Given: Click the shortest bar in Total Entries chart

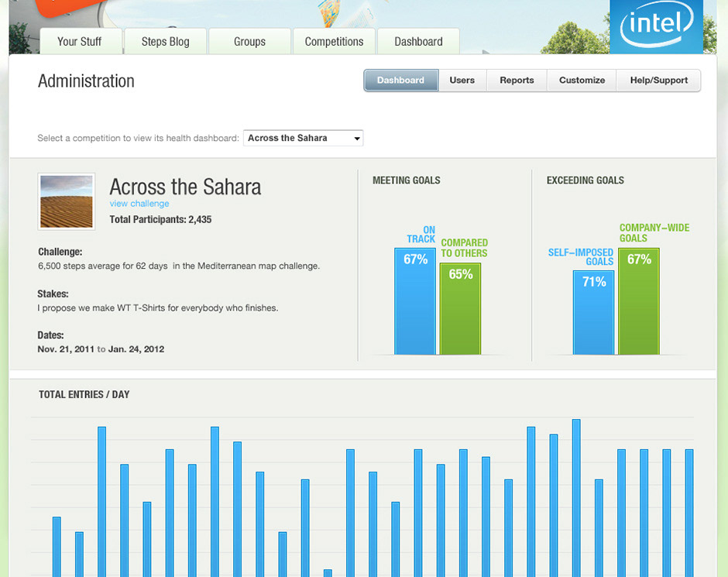Looking at the screenshot, I should click(328, 573).
